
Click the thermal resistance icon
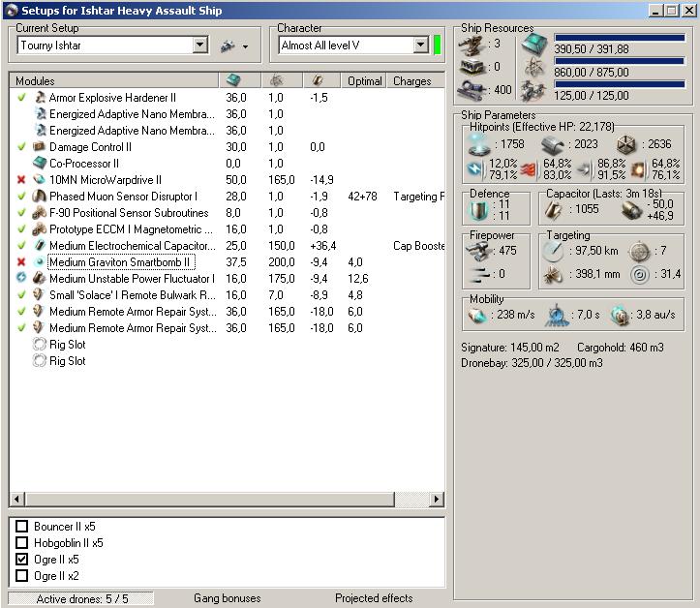(x=528, y=169)
